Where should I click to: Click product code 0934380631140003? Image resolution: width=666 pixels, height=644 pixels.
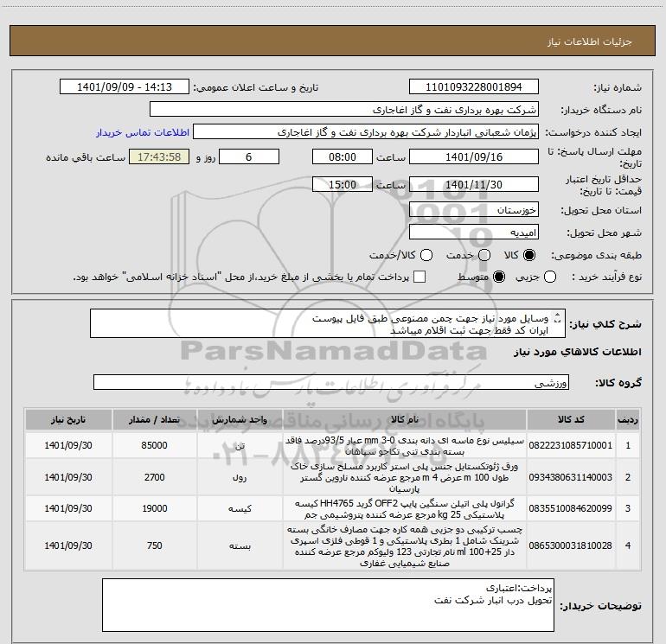coord(571,477)
